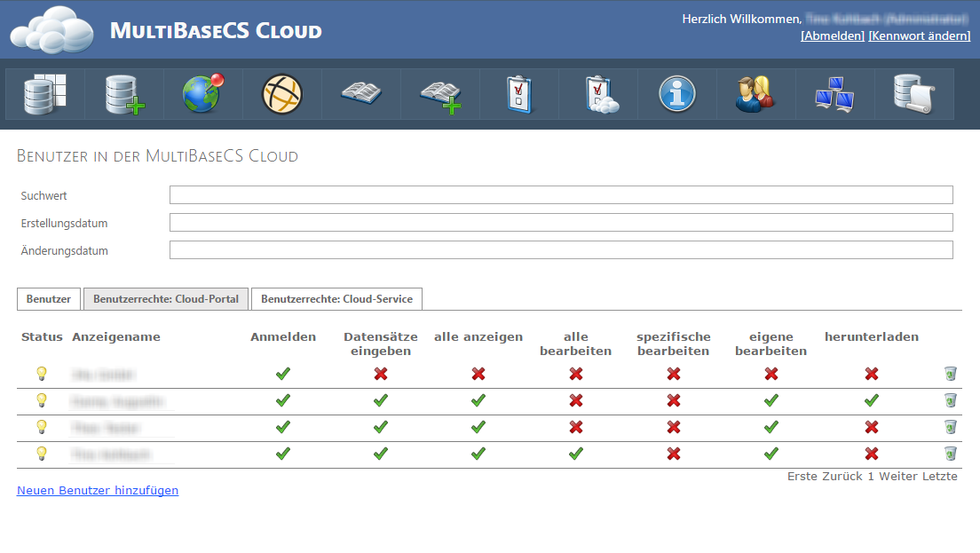Click the book with green plus icon

440,97
